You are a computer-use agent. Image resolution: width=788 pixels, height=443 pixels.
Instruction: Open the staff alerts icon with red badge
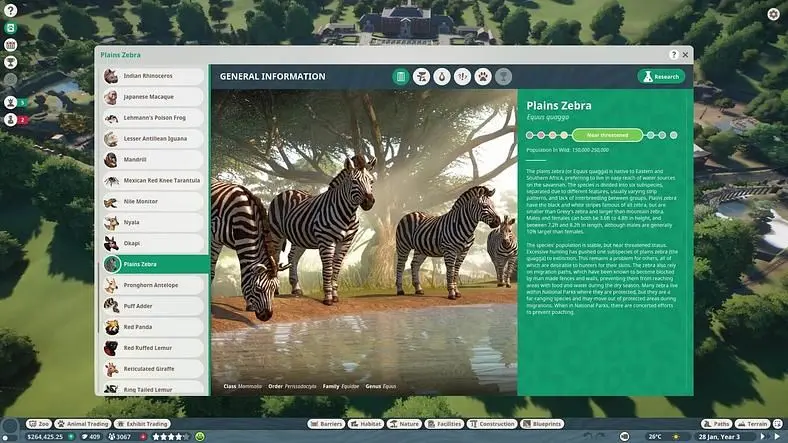pos(11,120)
